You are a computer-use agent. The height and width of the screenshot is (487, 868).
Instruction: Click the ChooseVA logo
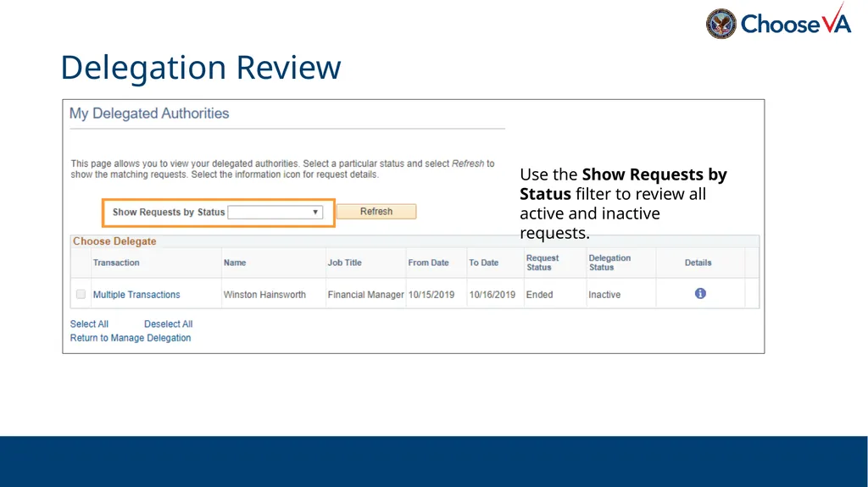coord(778,22)
